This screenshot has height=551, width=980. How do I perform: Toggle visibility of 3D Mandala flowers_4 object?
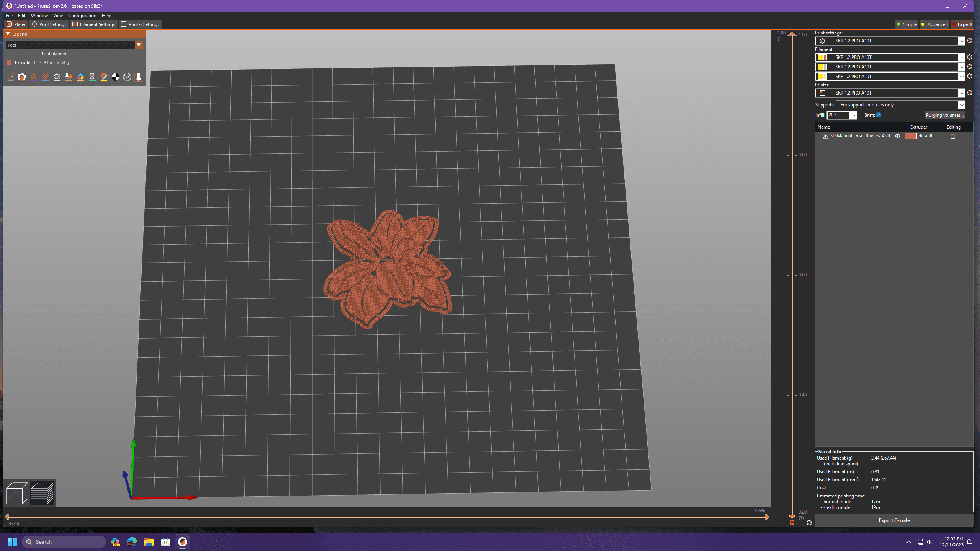898,136
